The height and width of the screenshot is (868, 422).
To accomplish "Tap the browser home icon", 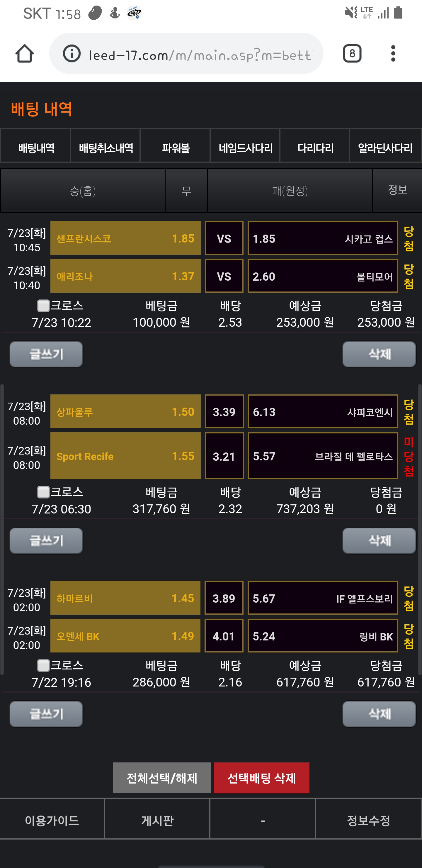I will coord(25,54).
